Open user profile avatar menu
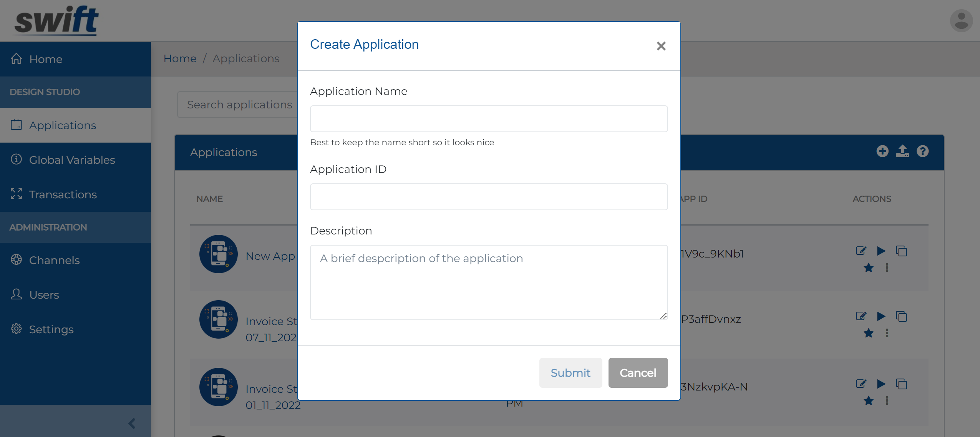Viewport: 980px width, 437px height. pyautogui.click(x=961, y=21)
